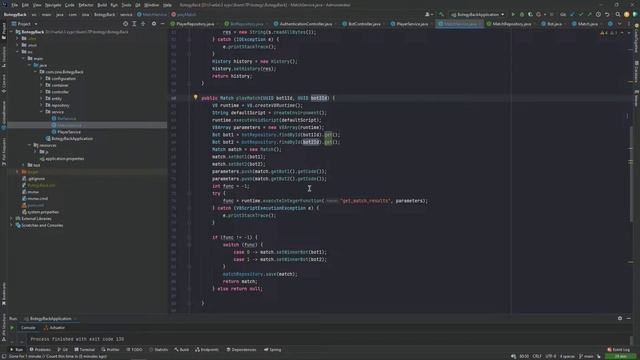Screen dimensions: 640x360
Task: Click CRLF line separator in status bar
Action: click(x=537, y=356)
